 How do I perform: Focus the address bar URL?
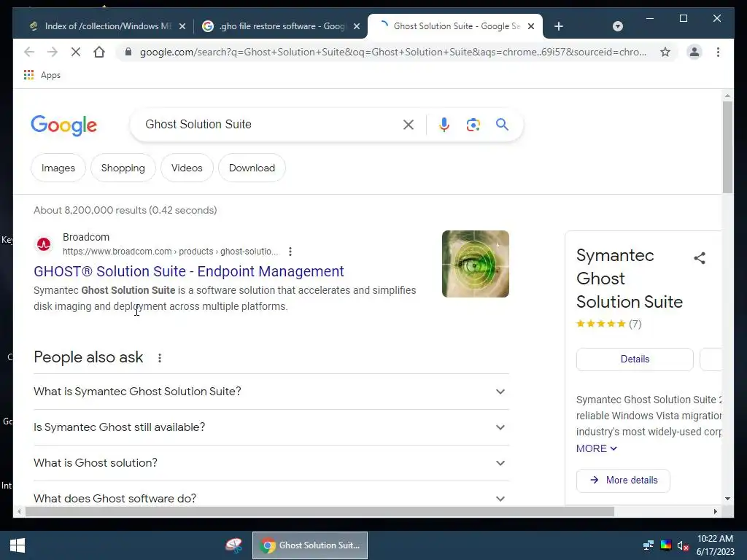(393, 52)
